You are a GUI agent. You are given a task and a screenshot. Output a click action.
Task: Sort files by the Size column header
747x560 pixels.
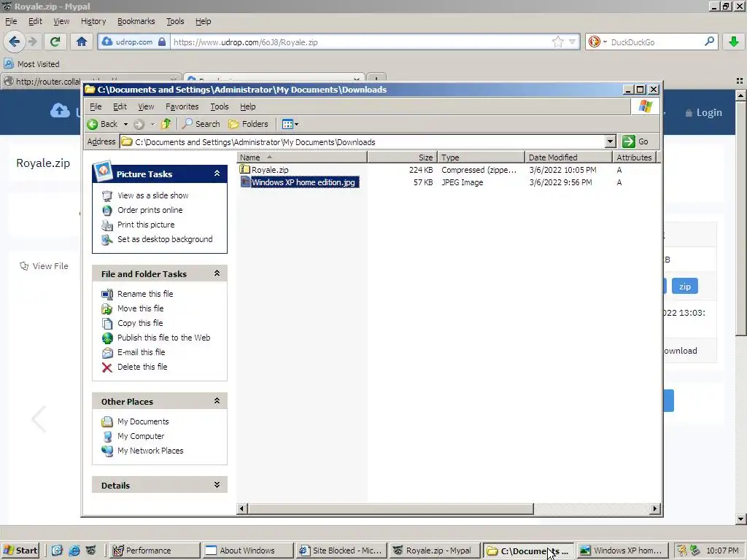[402, 157]
